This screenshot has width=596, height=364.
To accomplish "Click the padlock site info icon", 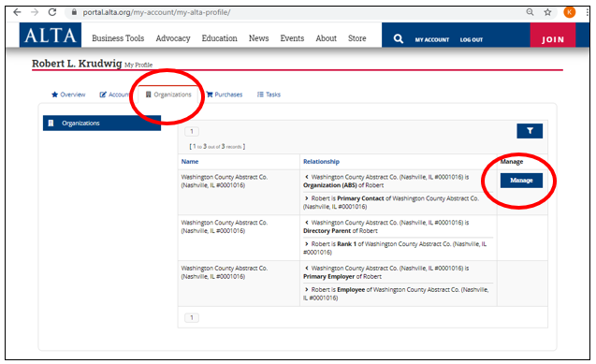I will (x=74, y=12).
